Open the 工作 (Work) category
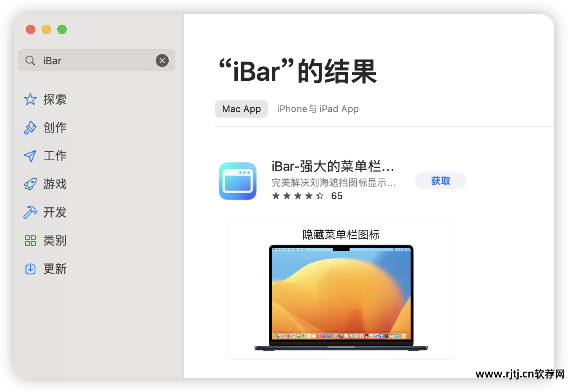The image size is (568, 392). click(x=55, y=156)
